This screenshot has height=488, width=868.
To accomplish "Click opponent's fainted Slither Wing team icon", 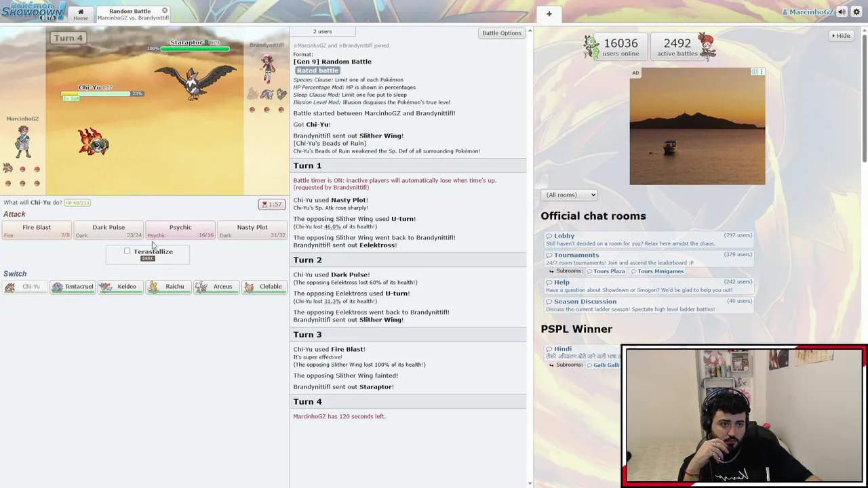I will tap(252, 94).
